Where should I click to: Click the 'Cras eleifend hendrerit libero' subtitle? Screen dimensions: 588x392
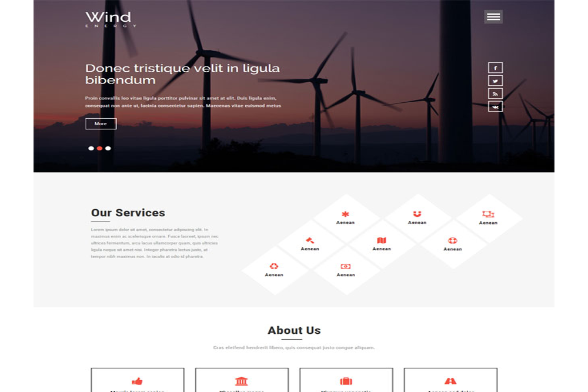[294, 348]
